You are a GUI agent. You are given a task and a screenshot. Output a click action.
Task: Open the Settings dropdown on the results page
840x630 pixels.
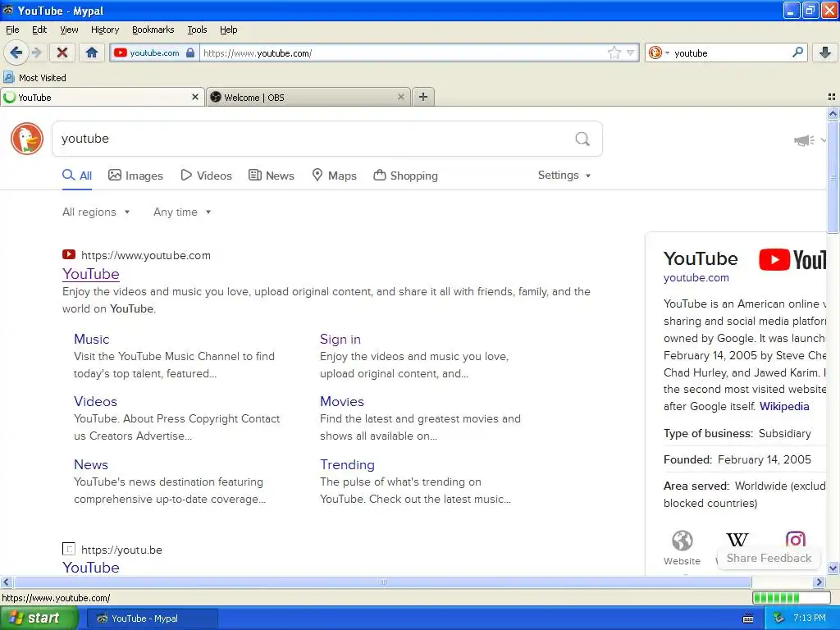coord(564,176)
